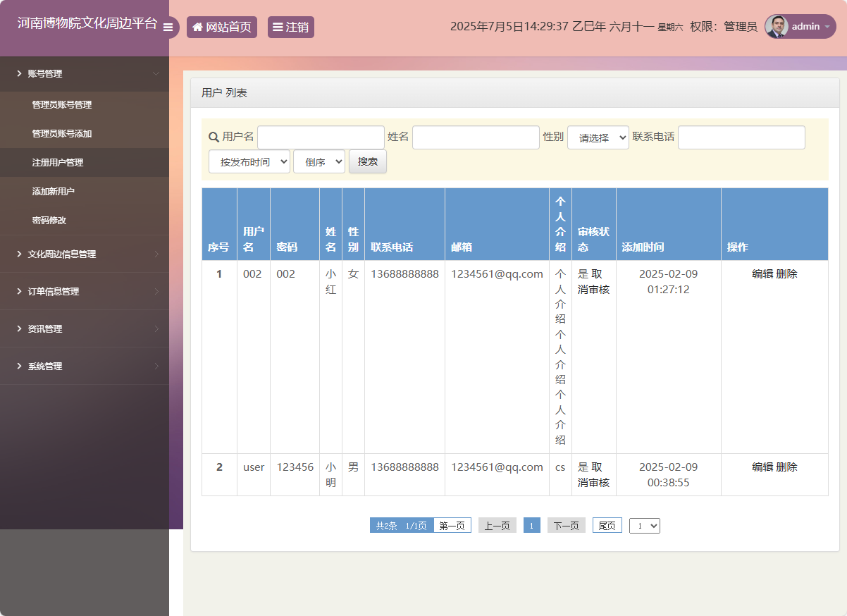The height and width of the screenshot is (616, 847).
Task: Open the admin user dropdown caret
Action: tap(827, 27)
